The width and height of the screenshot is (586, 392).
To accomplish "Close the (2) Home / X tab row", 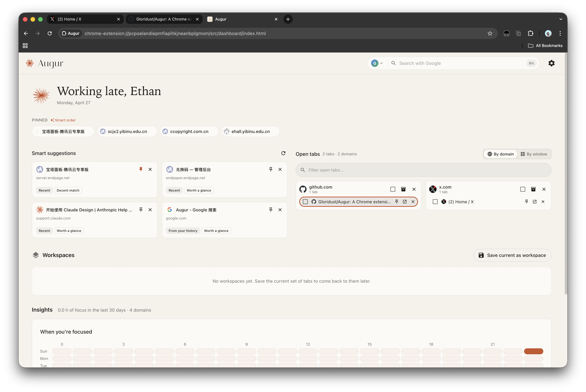I will click(x=543, y=201).
